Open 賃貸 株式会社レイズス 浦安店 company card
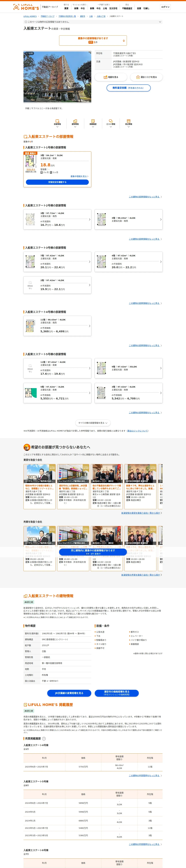186x868 pixels. pos(107,486)
